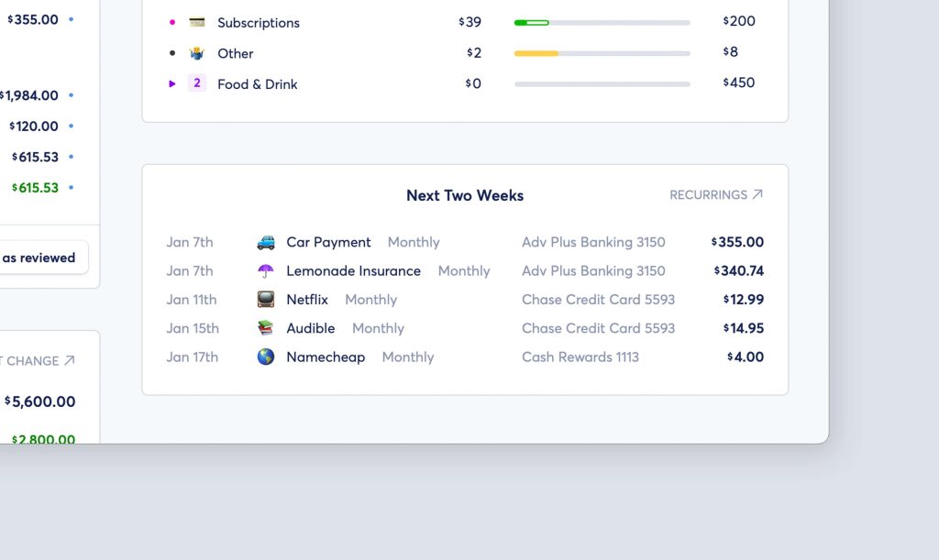This screenshot has width=939, height=560.
Task: Expand the Food & Drink category
Action: point(172,83)
